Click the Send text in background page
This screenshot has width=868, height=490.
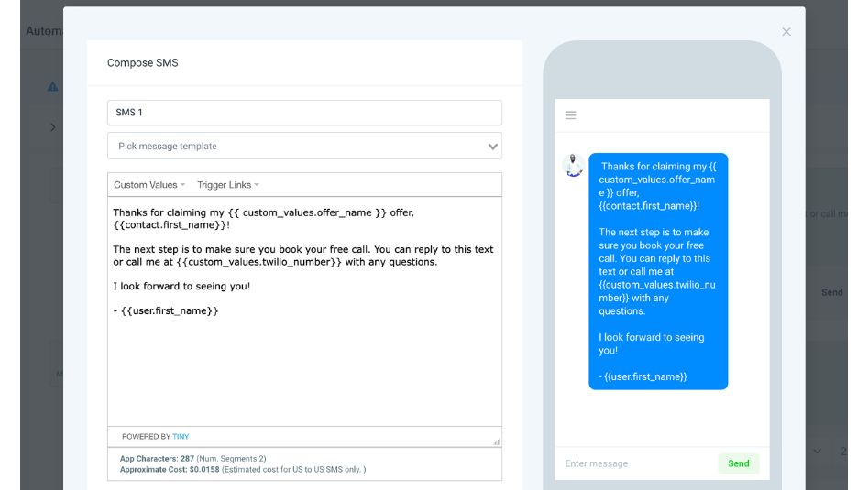pyautogui.click(x=832, y=292)
